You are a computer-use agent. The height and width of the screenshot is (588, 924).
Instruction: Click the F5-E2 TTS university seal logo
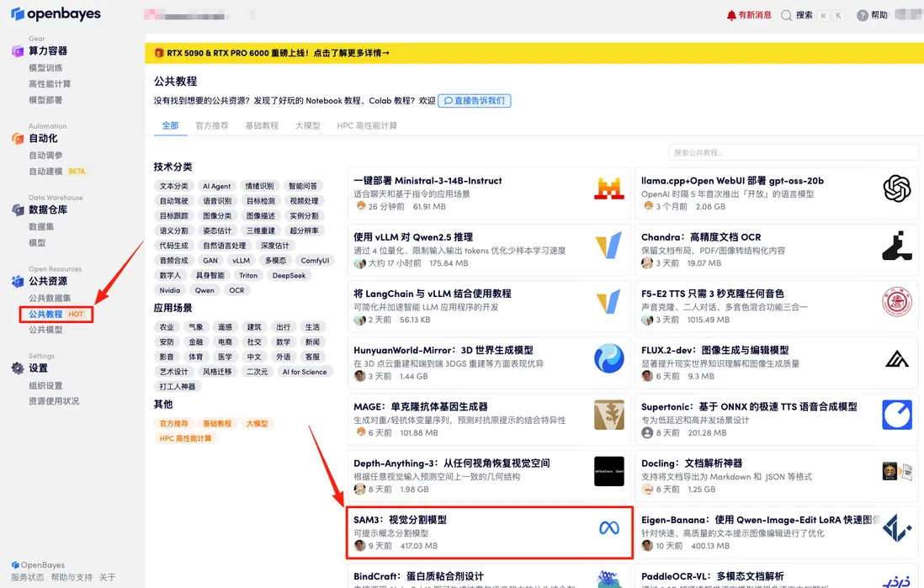[897, 302]
